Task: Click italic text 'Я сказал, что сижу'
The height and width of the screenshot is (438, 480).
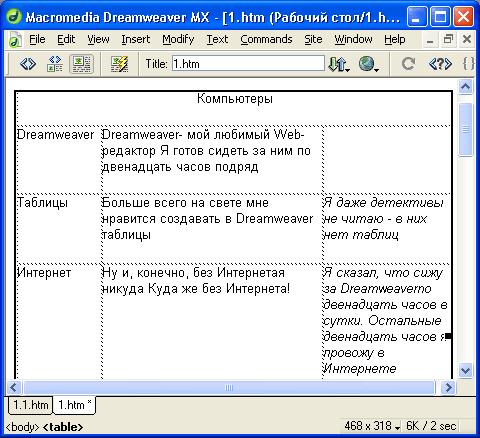Action: coord(383,273)
